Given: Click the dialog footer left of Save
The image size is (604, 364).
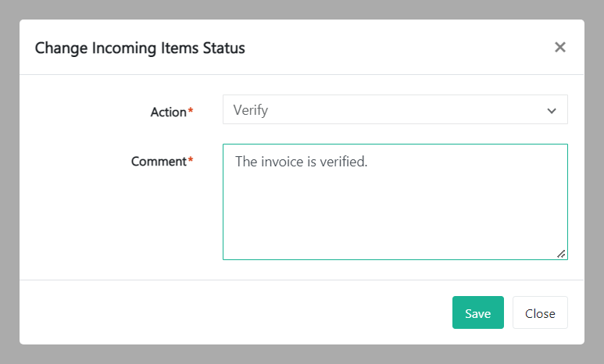Looking at the screenshot, I should [234, 312].
